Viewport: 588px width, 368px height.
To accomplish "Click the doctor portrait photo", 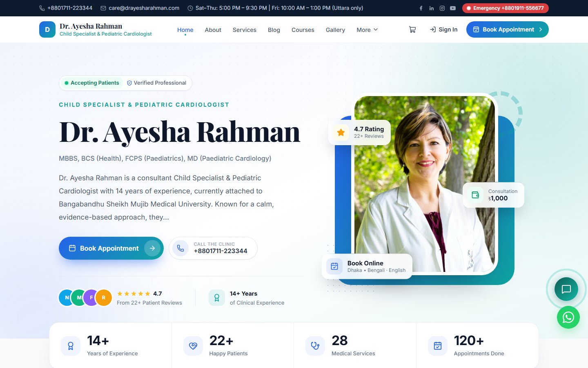I will (x=425, y=184).
